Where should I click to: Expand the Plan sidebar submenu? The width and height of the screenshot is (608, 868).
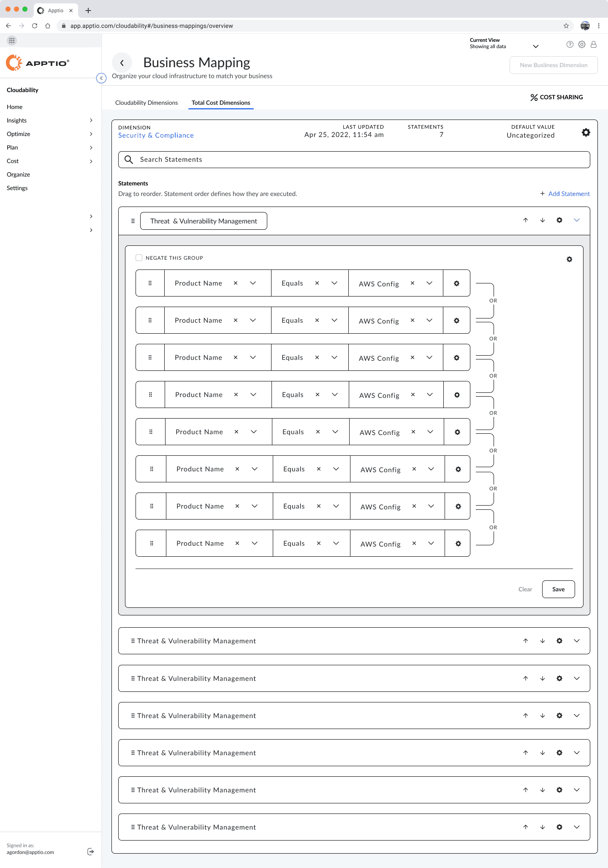91,147
